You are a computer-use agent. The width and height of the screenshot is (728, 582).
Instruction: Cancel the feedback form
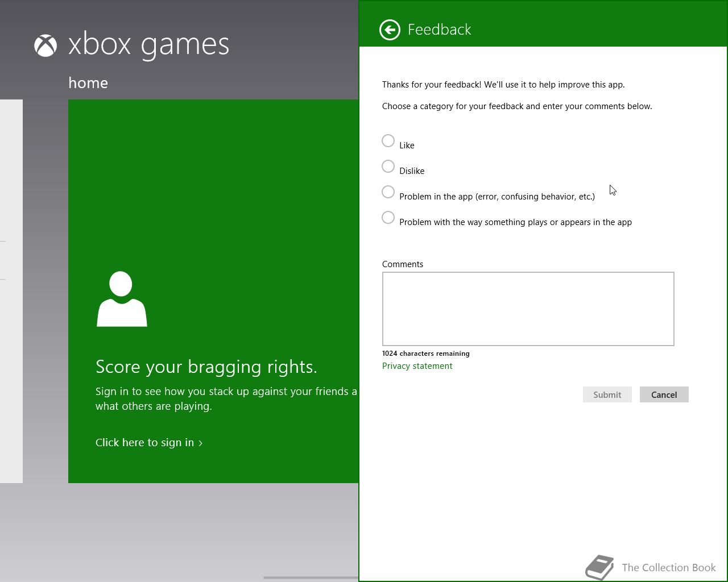(664, 394)
